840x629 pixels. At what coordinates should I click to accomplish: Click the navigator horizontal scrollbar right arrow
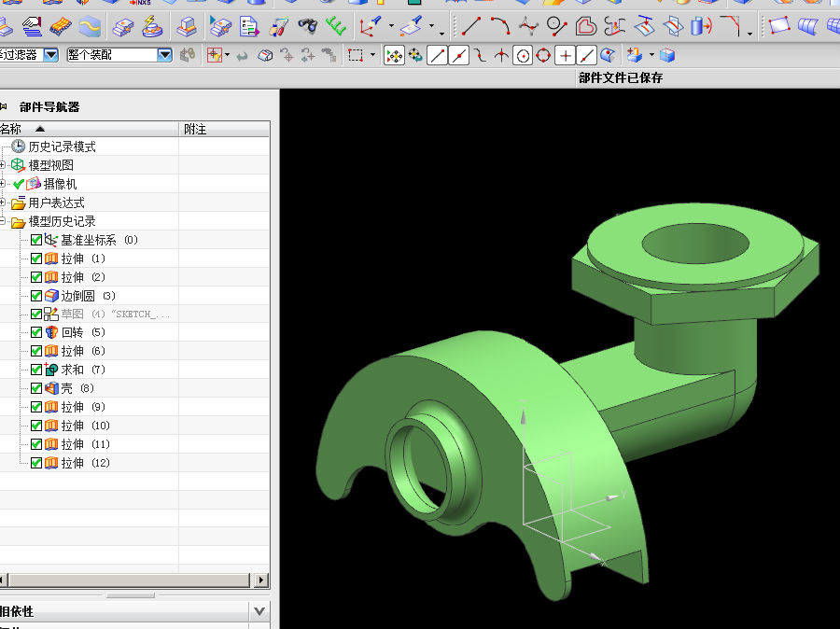tap(260, 580)
